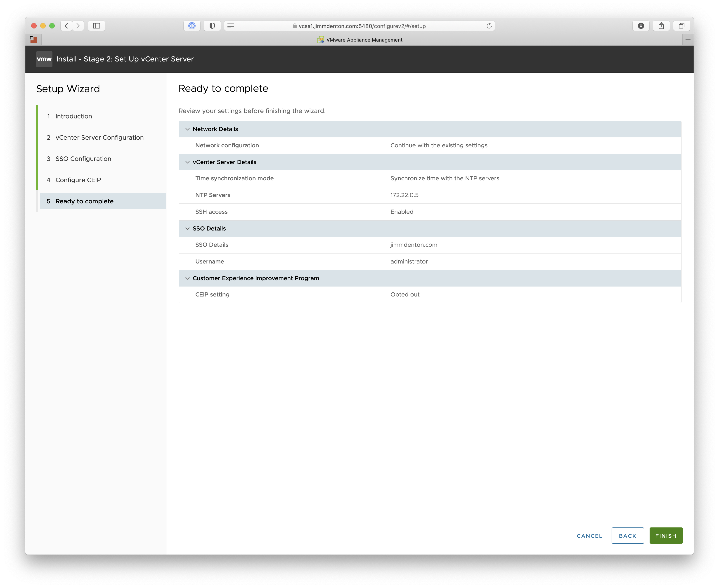Click the 'CEIP setting' label
Viewport: 719px width, 588px height.
pos(213,295)
